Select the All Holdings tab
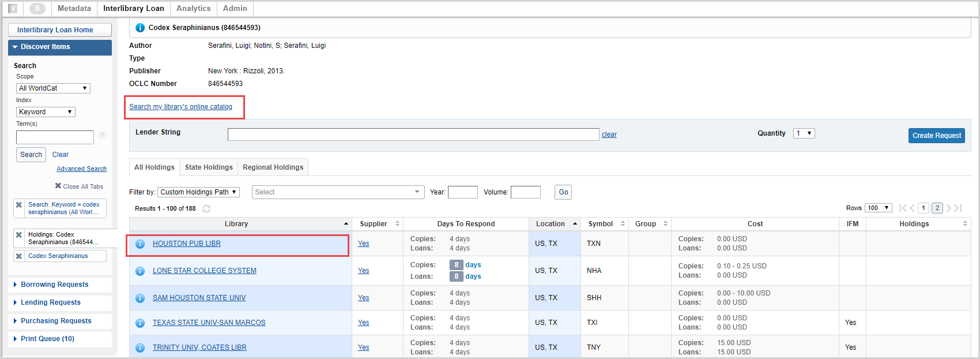This screenshot has height=359, width=980. 154,167
